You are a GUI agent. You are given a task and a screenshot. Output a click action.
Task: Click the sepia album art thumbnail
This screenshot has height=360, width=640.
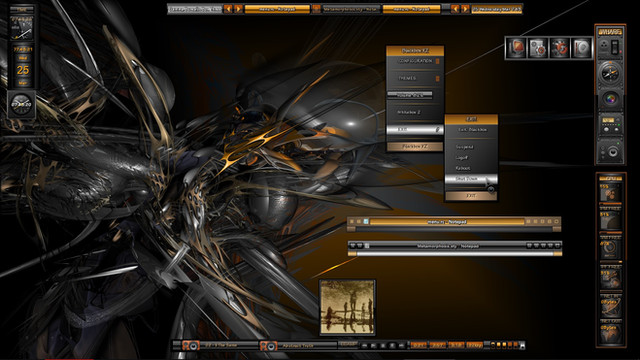coord(347,307)
